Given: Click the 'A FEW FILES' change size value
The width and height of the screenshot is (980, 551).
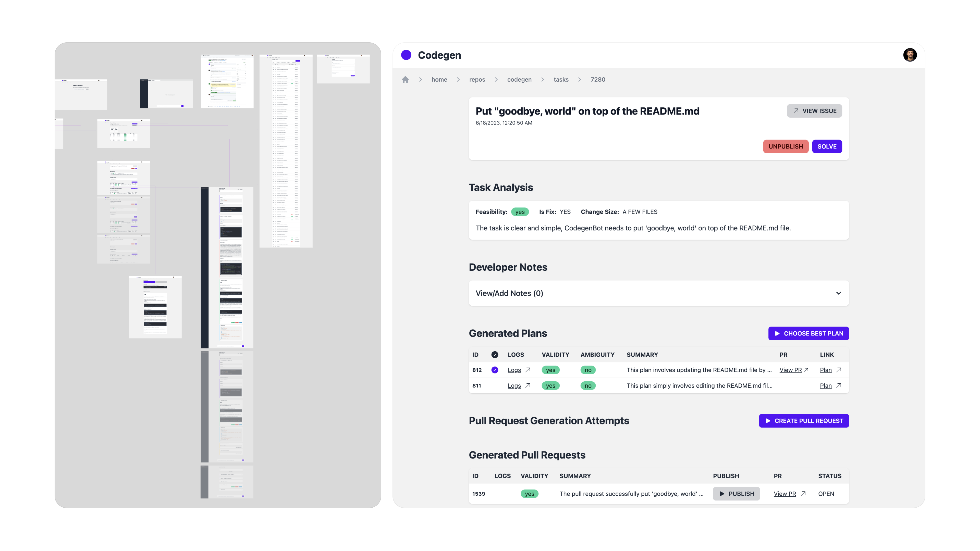Looking at the screenshot, I should 640,212.
